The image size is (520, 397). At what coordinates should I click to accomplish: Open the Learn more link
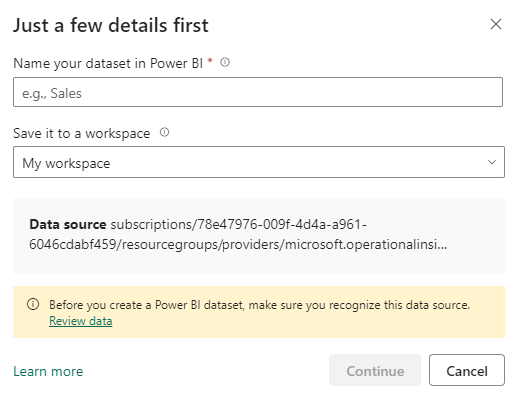48,371
